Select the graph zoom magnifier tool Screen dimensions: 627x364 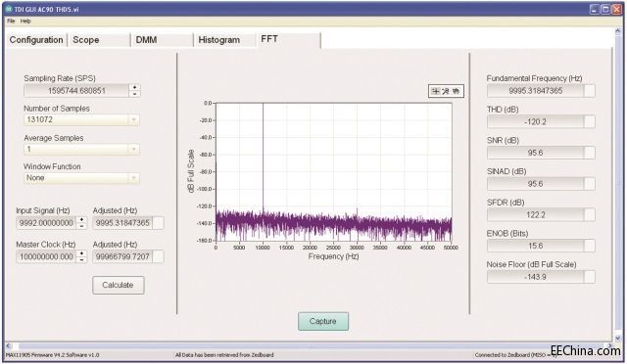446,91
